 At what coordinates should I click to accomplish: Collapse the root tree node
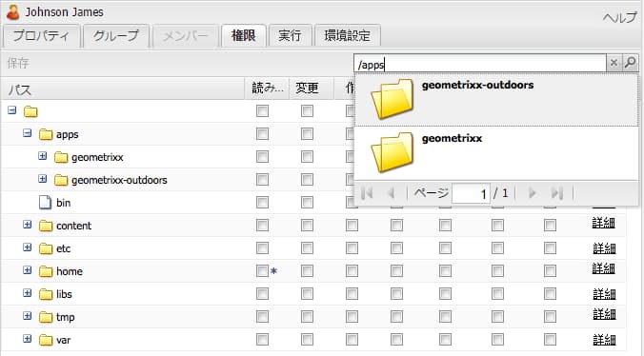12,110
